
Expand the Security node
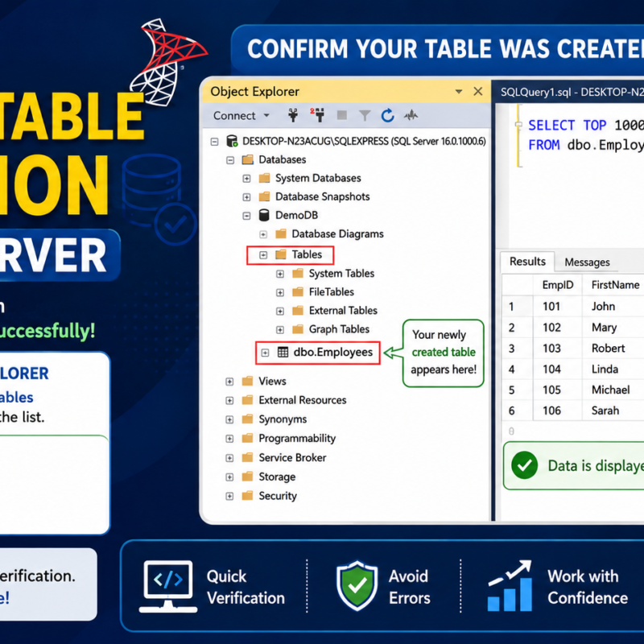[x=229, y=496]
